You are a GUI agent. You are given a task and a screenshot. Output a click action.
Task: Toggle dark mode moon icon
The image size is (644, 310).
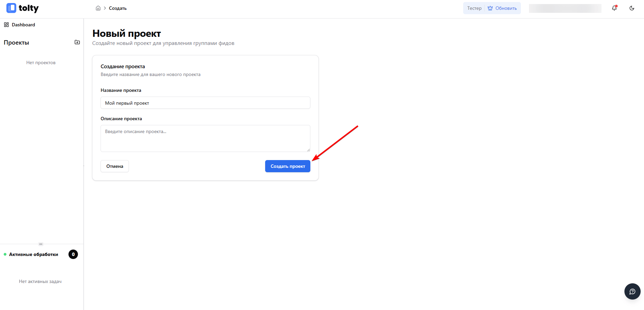632,8
